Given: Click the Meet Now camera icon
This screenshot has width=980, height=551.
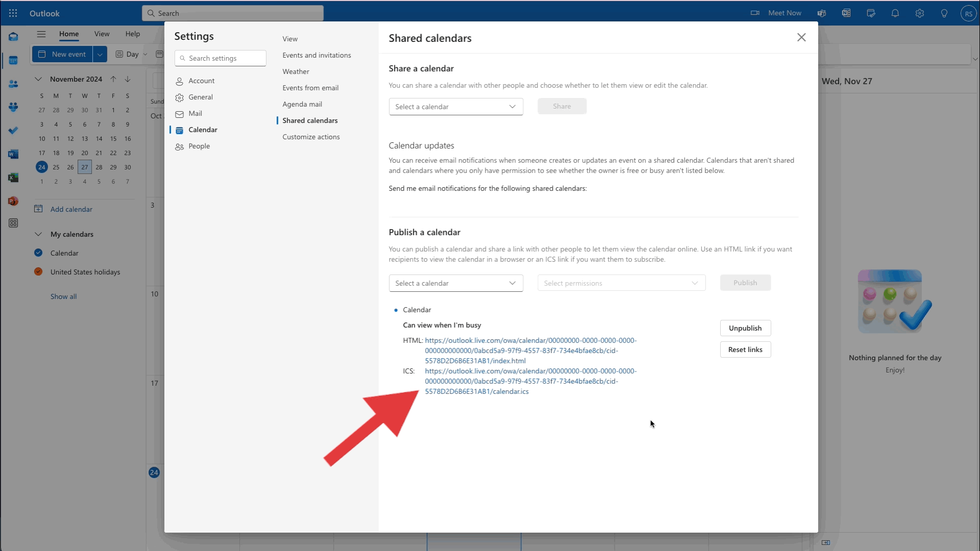Looking at the screenshot, I should (x=755, y=13).
